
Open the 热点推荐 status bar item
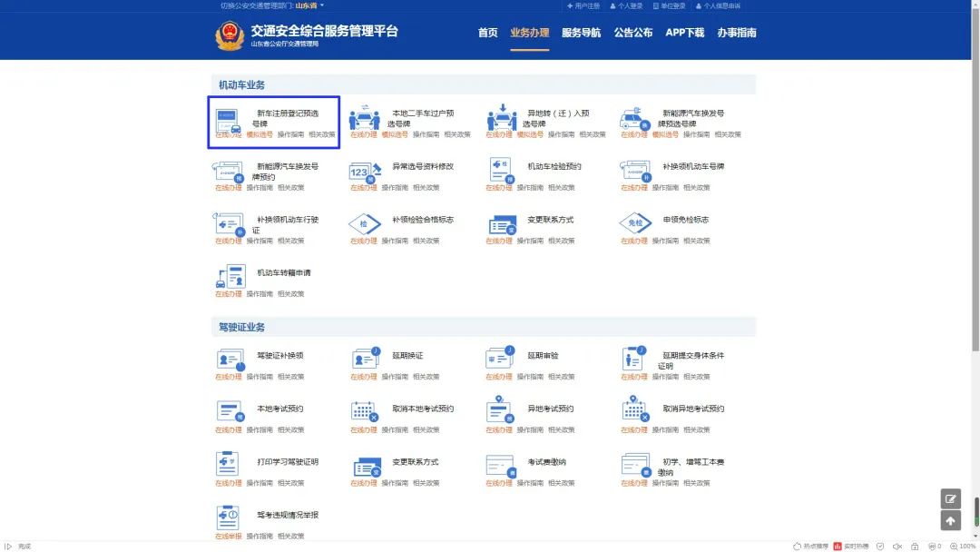pos(810,547)
